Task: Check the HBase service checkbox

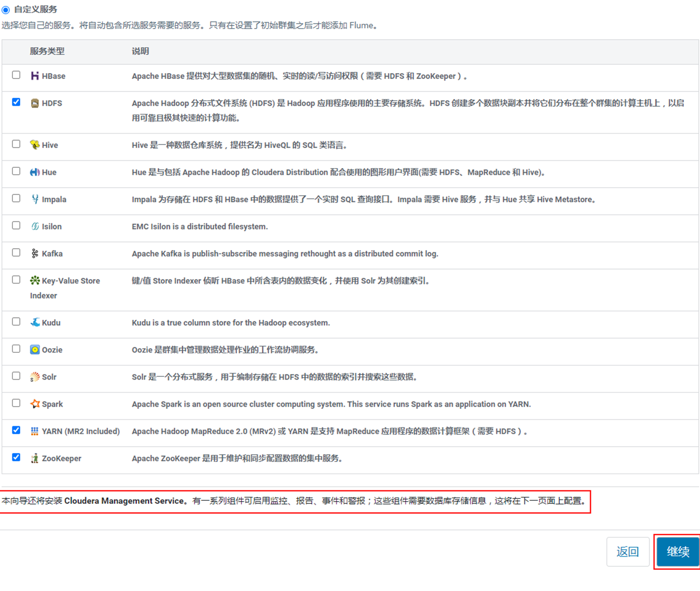Action: tap(16, 75)
